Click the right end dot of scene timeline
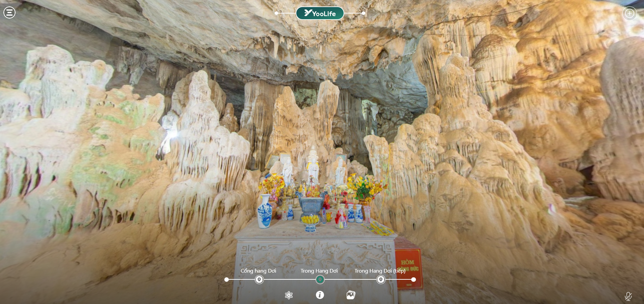This screenshot has width=644, height=304. click(x=414, y=279)
